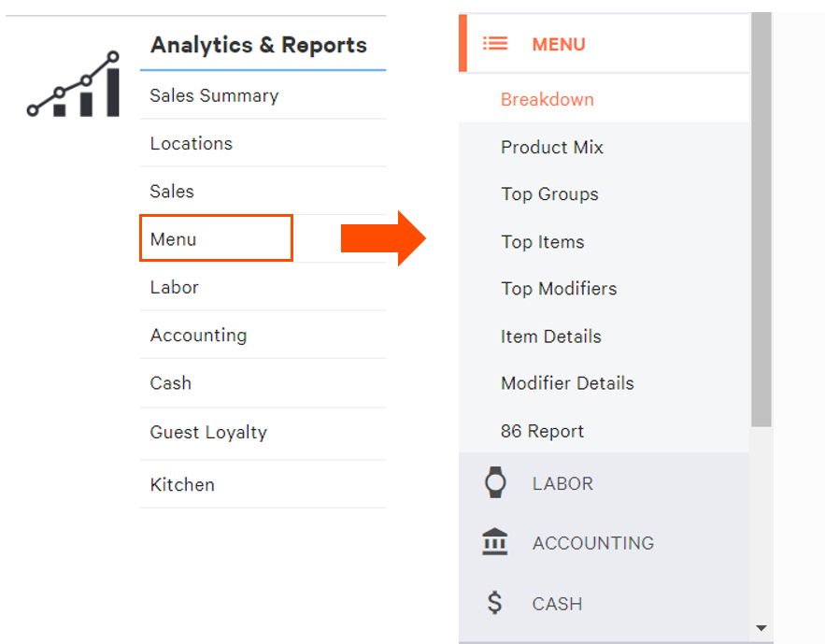Open the Top Modifiers report
Viewport: 825px width, 644px height.
click(x=559, y=288)
